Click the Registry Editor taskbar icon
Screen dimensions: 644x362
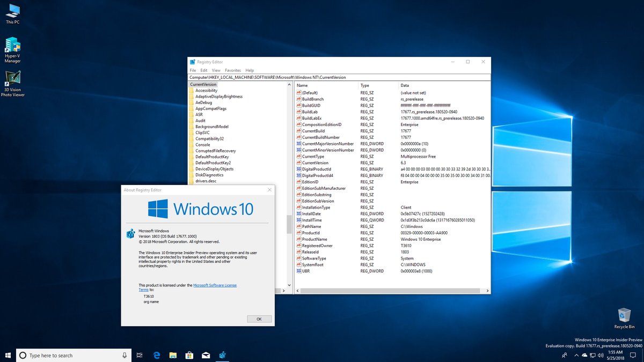coord(222,355)
